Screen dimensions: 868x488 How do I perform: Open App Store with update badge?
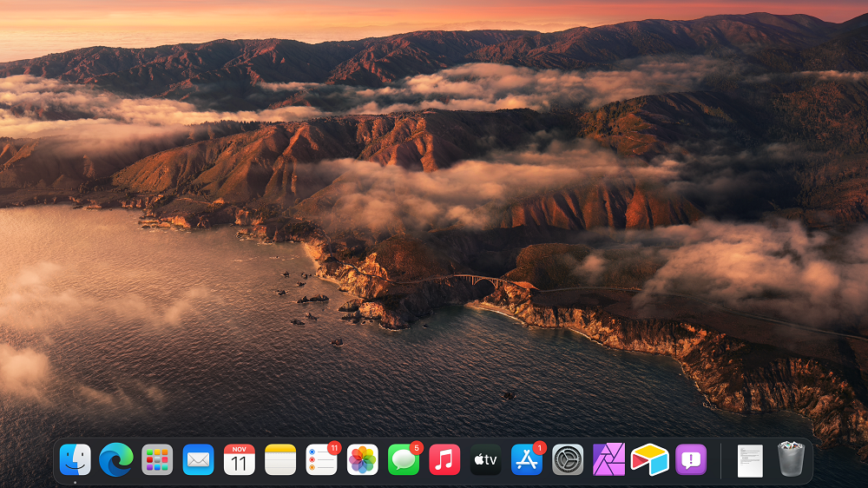527,459
